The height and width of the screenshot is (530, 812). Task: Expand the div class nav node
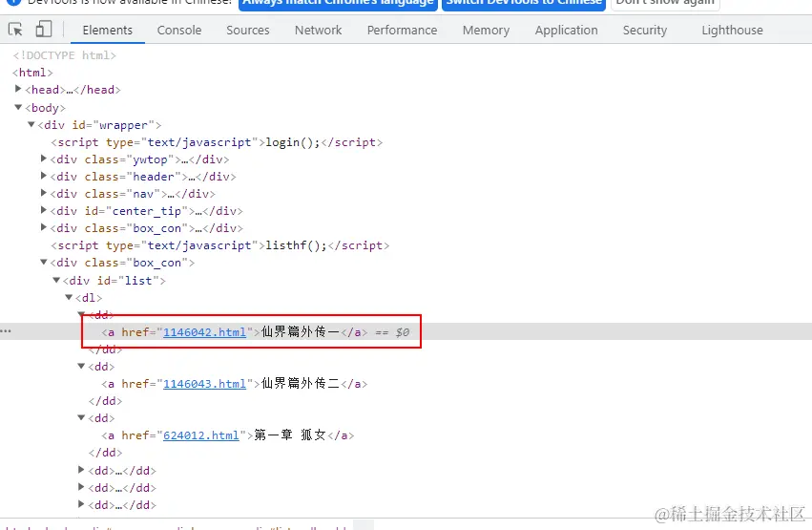click(x=44, y=193)
